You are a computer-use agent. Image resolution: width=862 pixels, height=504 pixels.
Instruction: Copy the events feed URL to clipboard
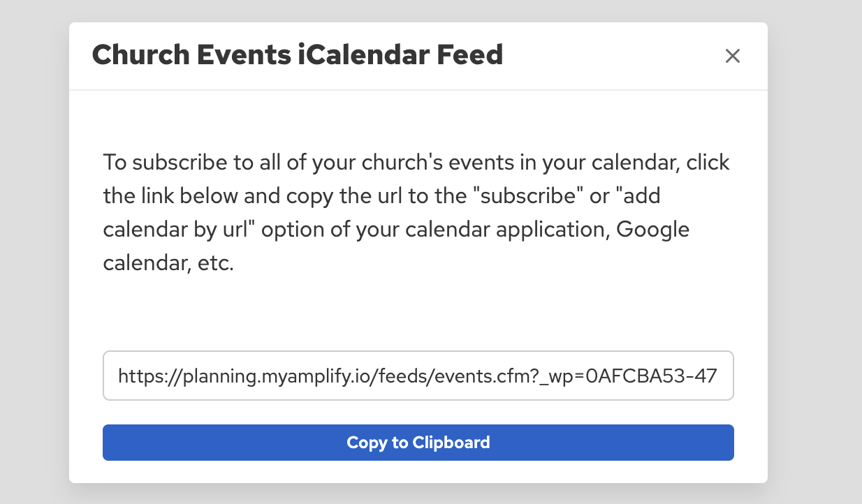pyautogui.click(x=418, y=443)
